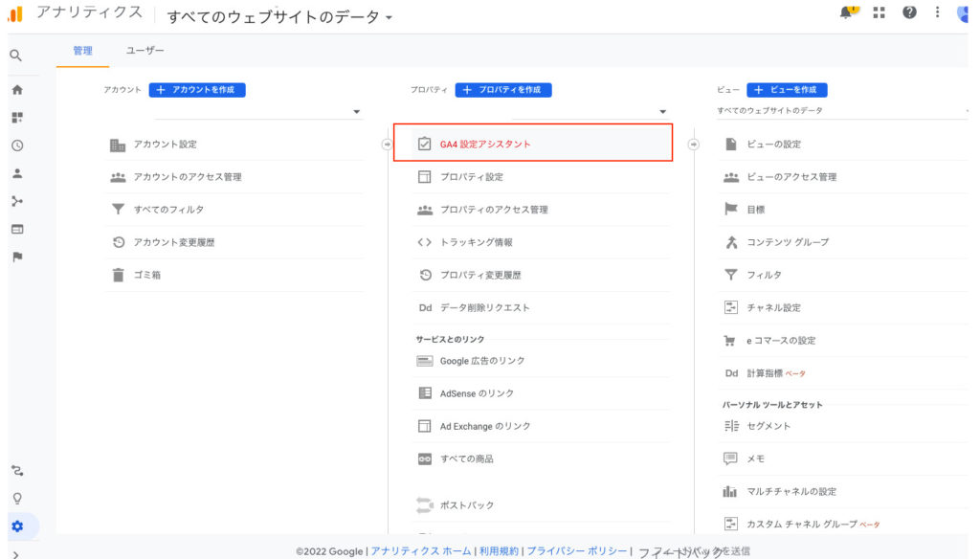The image size is (980, 559).
Task: Select the 管理 tab
Action: pos(82,51)
